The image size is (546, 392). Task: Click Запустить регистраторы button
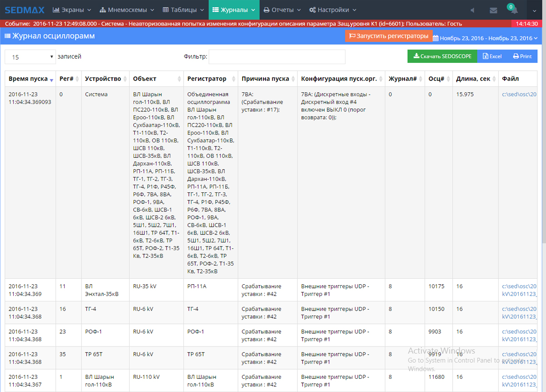pos(389,36)
